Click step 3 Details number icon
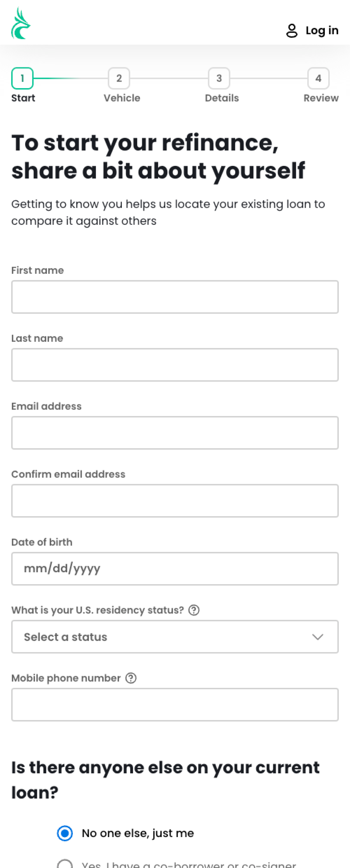The height and width of the screenshot is (868, 350). [219, 78]
